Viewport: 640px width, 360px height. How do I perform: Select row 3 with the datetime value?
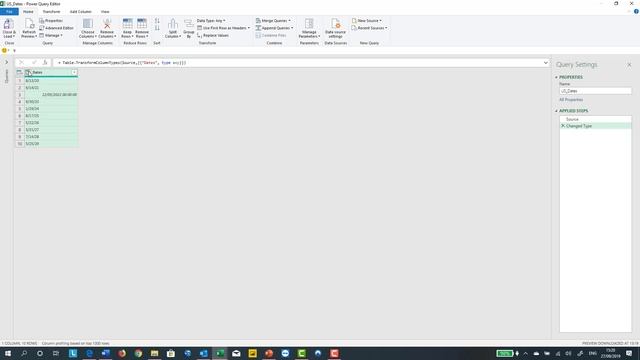(51, 94)
